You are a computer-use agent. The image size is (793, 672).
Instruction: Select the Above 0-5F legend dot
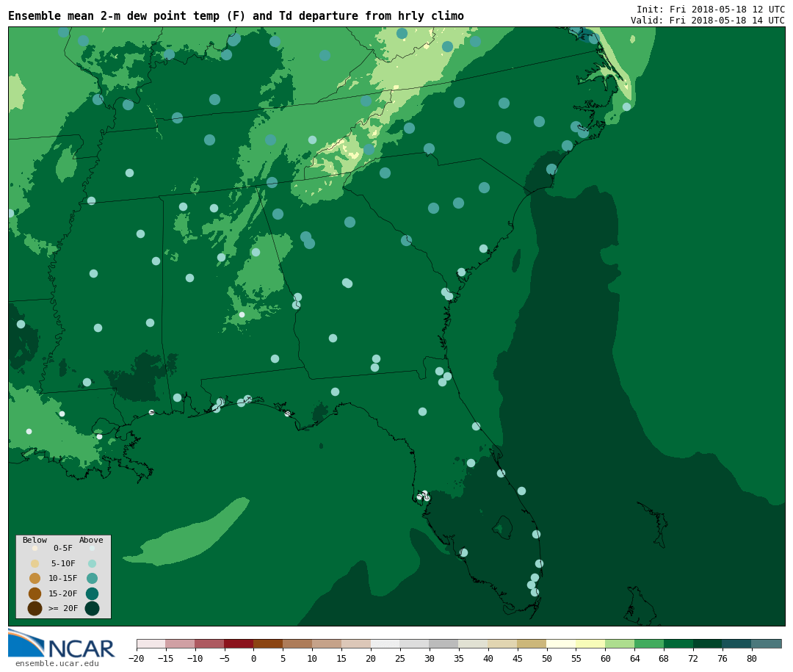coord(92,548)
